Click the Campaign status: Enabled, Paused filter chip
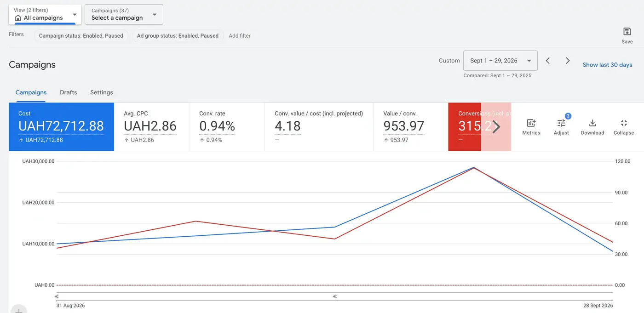 click(81, 35)
